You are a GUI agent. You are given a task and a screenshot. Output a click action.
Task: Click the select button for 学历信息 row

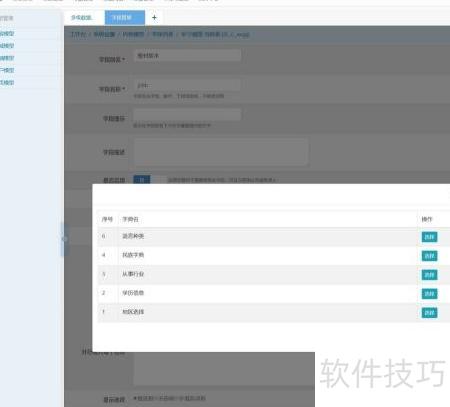(x=429, y=294)
